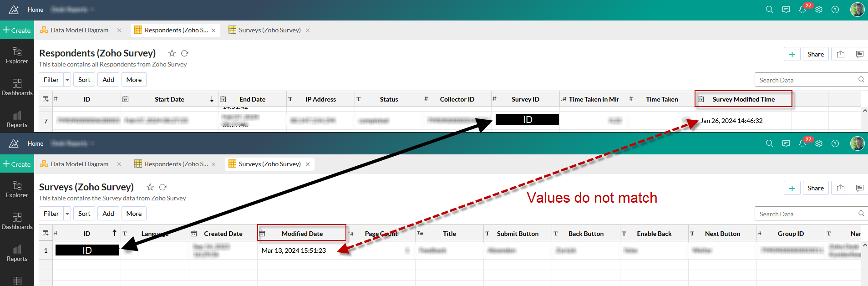Image resolution: width=868 pixels, height=286 pixels.
Task: Click the column chooser icon in the Respondents table header
Action: click(x=46, y=99)
